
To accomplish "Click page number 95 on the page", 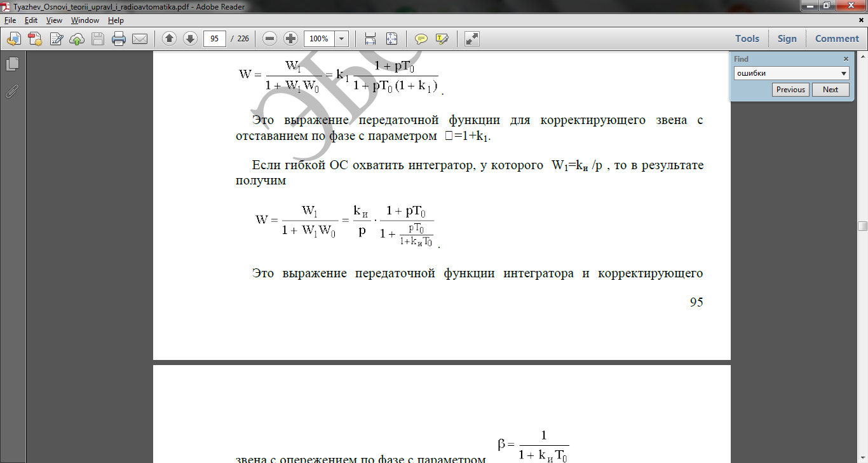I will pyautogui.click(x=696, y=303).
